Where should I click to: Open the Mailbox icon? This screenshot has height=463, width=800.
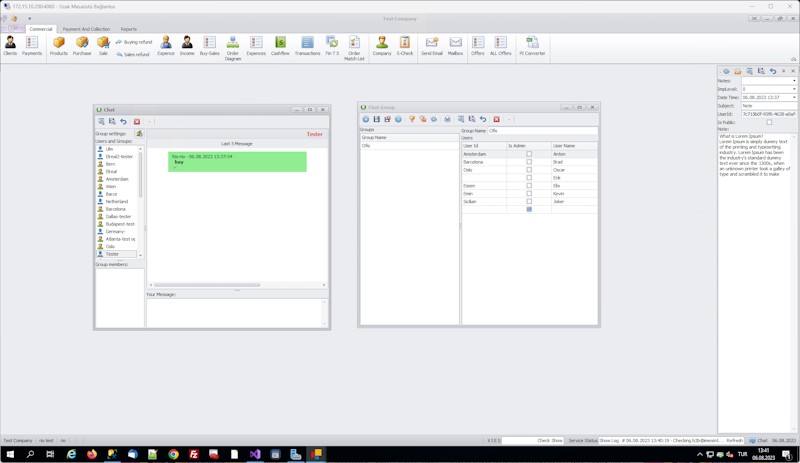(455, 45)
